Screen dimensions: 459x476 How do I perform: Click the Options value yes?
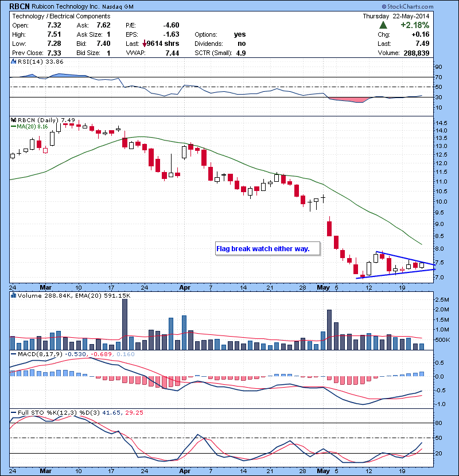240,34
